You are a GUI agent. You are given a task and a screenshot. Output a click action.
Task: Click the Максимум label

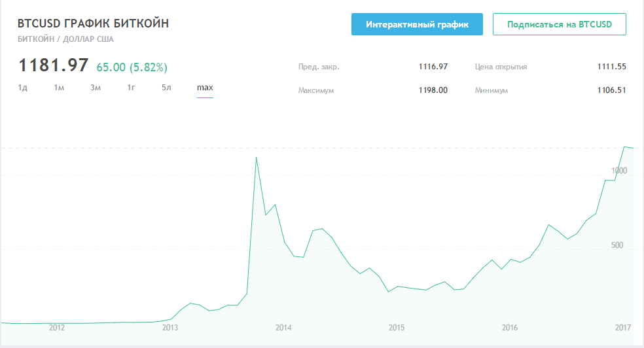(316, 90)
